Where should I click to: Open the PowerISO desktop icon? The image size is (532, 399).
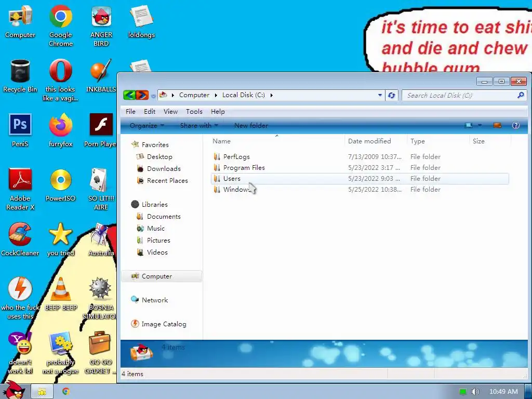pos(60,185)
